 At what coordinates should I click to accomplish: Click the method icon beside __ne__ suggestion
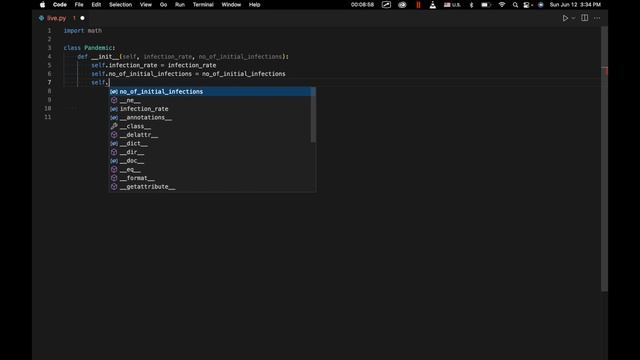click(x=114, y=100)
